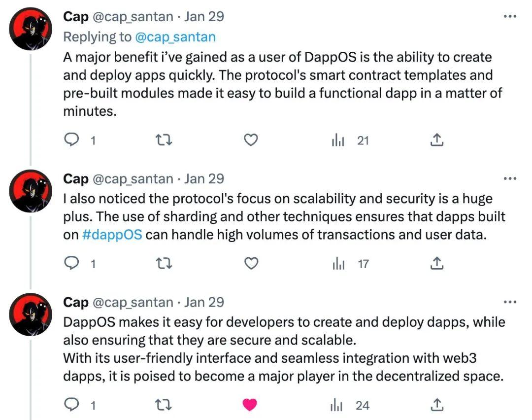Share the tweet about decentralized space
Viewport: 532px width, 420px height.
(x=436, y=405)
